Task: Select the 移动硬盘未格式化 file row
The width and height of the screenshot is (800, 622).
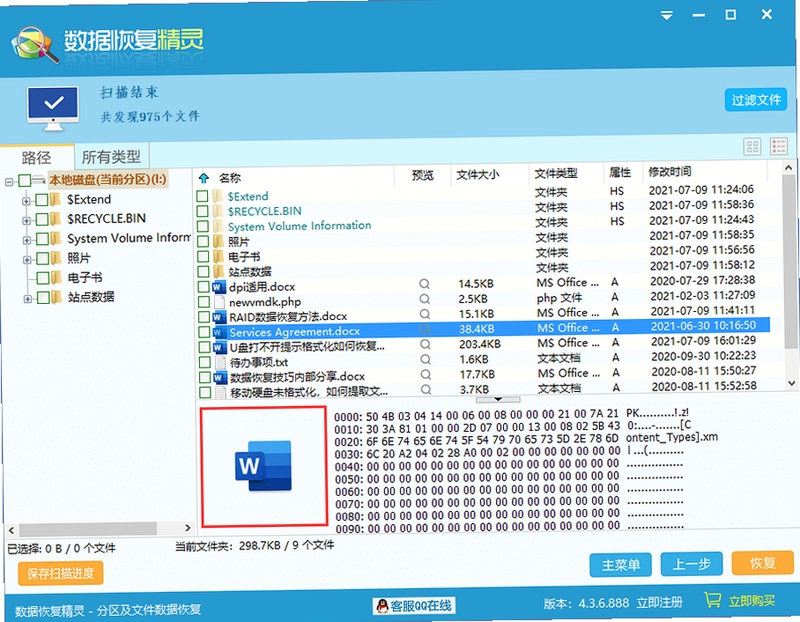Action: [x=485, y=389]
